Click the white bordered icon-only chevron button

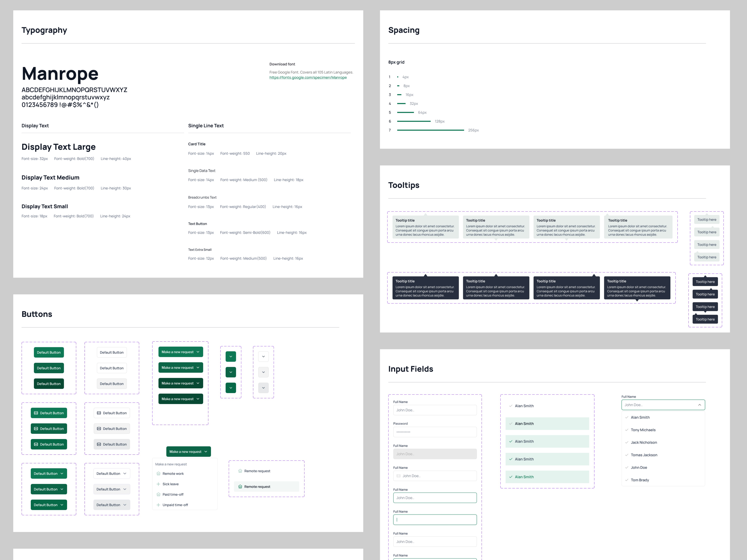pyautogui.click(x=263, y=356)
